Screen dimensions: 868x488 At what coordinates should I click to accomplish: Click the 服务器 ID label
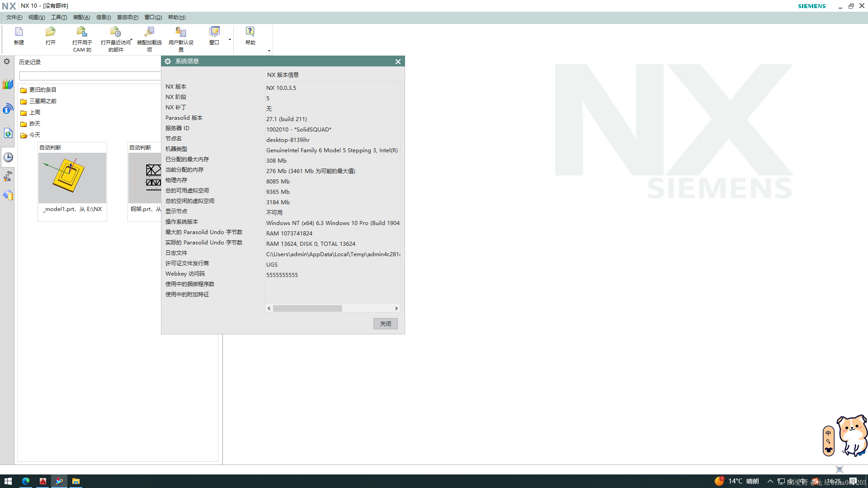tap(177, 128)
